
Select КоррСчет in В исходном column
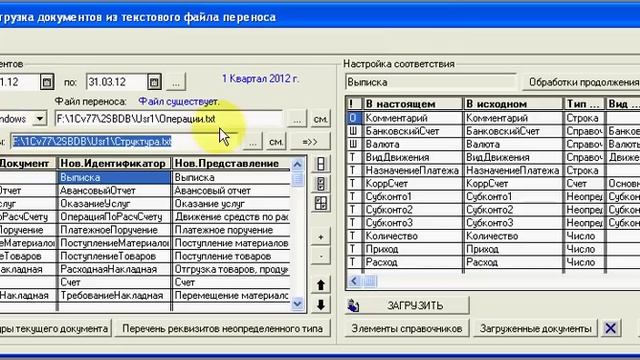pos(513,183)
